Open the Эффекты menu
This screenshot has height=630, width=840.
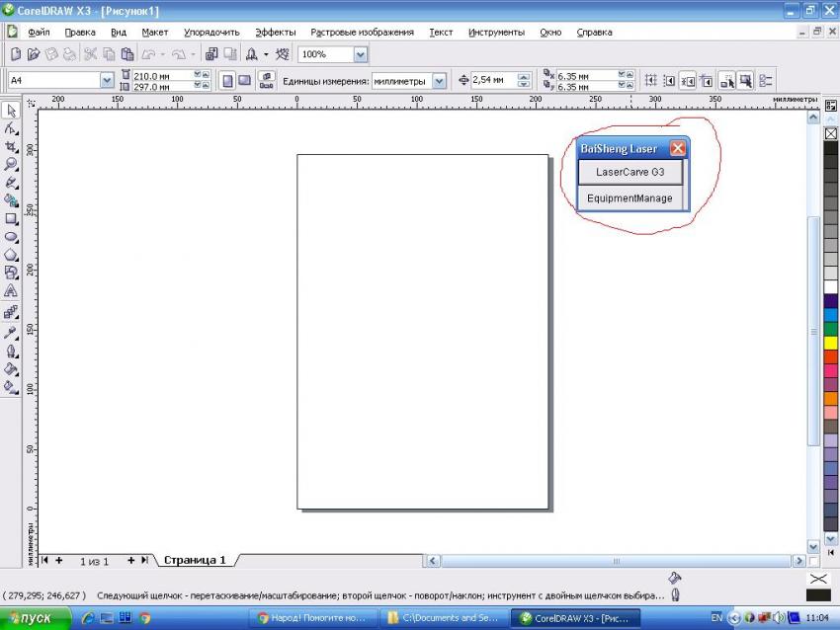coord(275,32)
